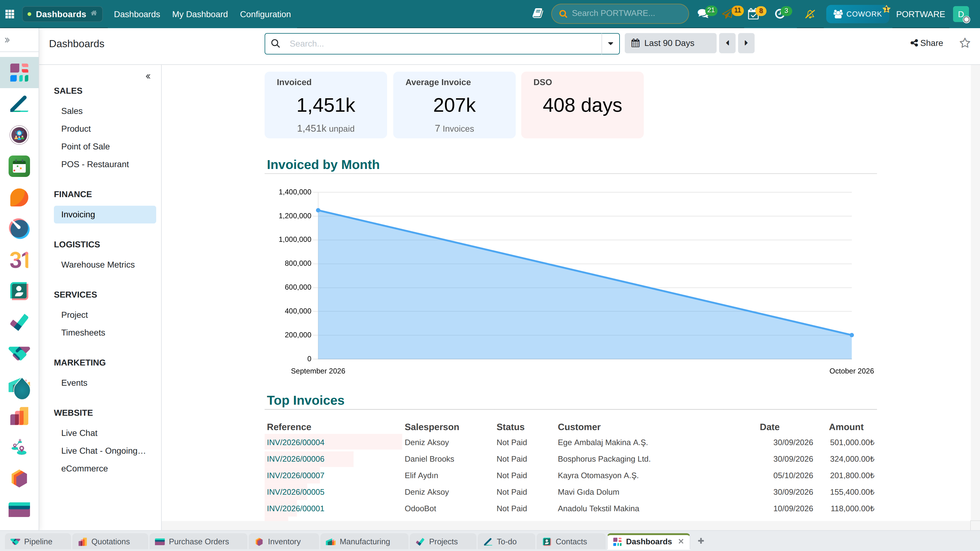The image size is (980, 551).
Task: Switch to the Manufacturing tab
Action: tap(364, 542)
